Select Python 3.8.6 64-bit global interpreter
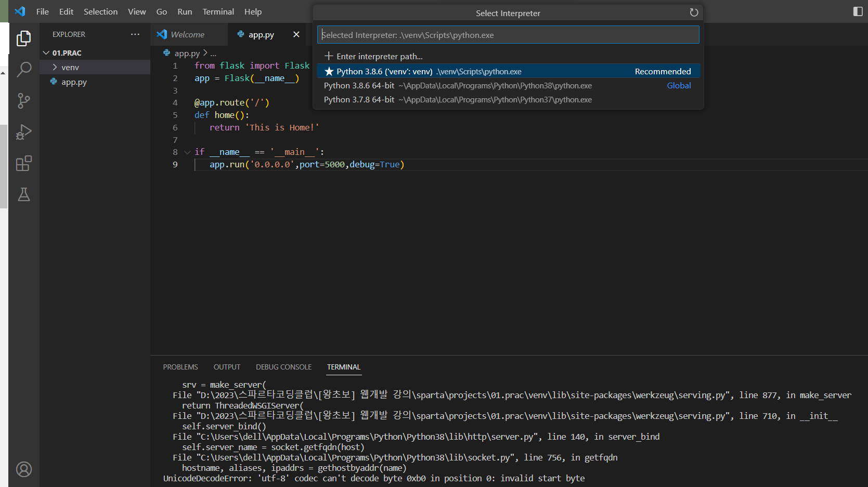868x487 pixels. coord(508,85)
